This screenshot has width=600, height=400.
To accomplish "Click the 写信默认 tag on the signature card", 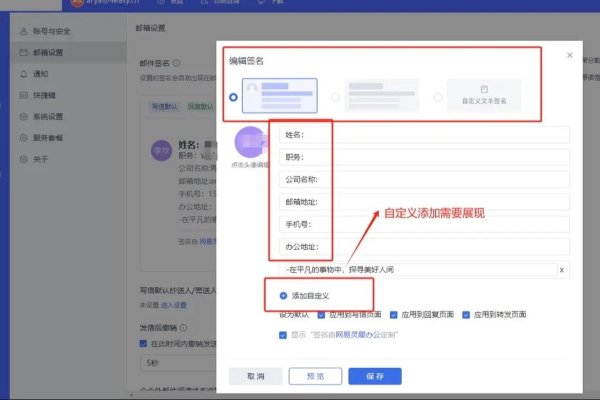I will 165,106.
